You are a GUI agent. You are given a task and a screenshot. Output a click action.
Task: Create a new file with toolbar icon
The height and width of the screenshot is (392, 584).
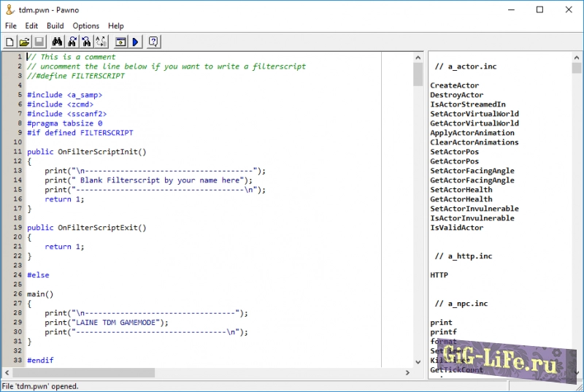click(x=9, y=42)
